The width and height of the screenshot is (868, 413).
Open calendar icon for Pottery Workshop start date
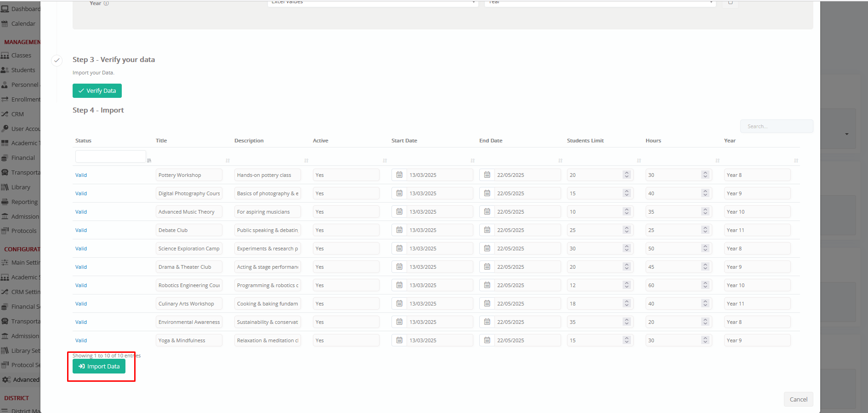(x=399, y=175)
